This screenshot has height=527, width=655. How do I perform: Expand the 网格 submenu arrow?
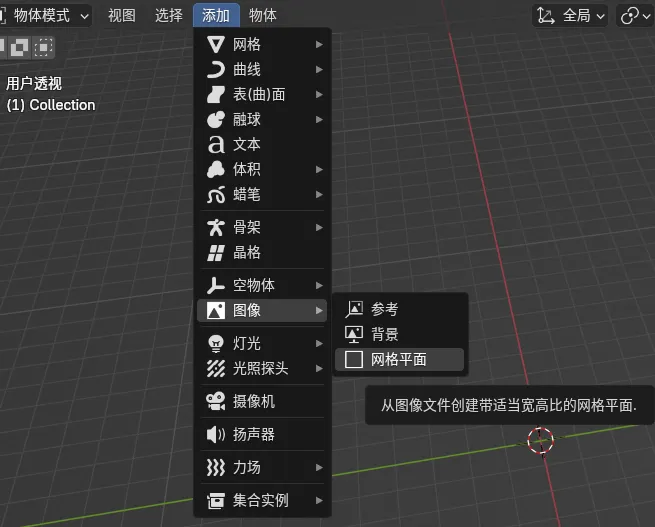click(319, 44)
